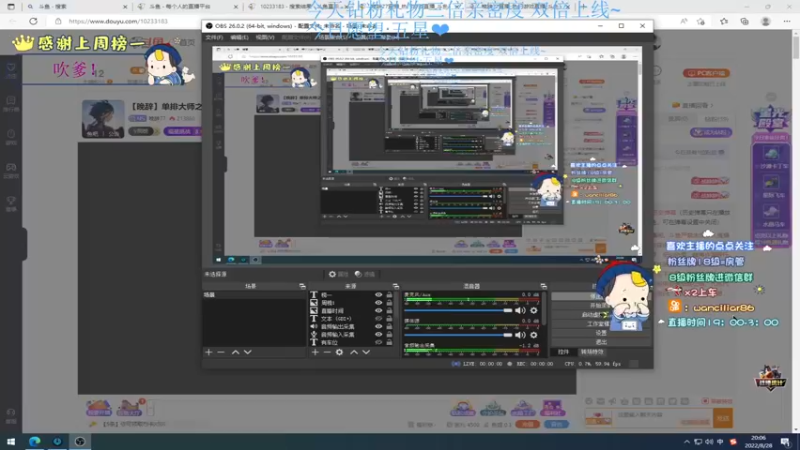The height and width of the screenshot is (450, 800).
Task: Mute the first mixer channel speaker icon
Action: (x=520, y=310)
